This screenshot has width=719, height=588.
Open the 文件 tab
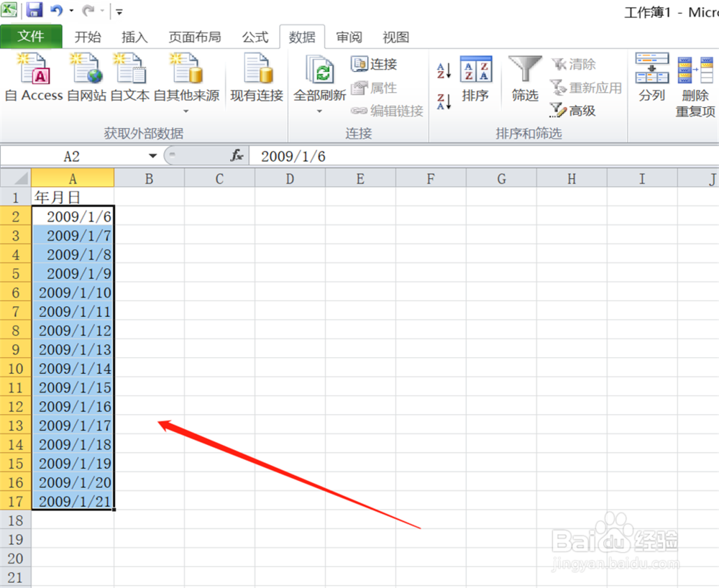point(31,37)
